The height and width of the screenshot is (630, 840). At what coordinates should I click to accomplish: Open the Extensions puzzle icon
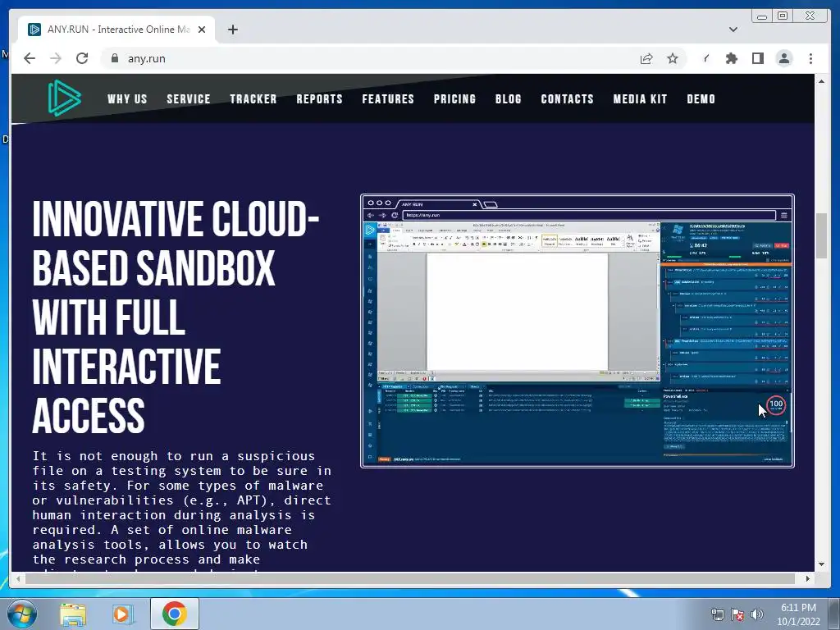(731, 58)
